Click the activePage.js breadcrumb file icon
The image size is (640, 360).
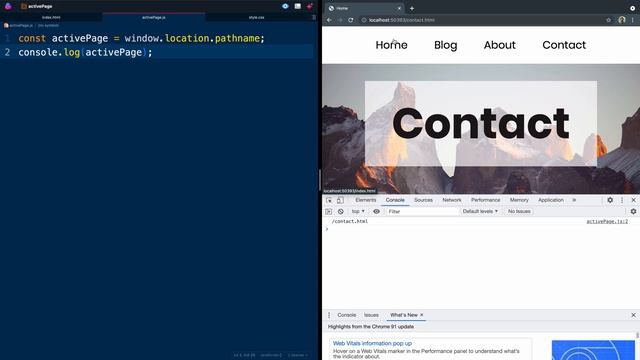point(6,25)
